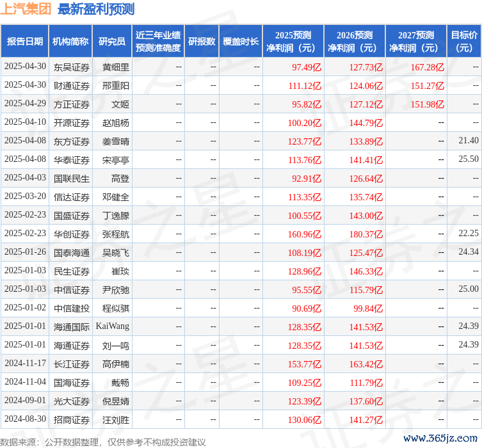
Task: Select the 2027预测净利润 column header
Action: (416, 42)
